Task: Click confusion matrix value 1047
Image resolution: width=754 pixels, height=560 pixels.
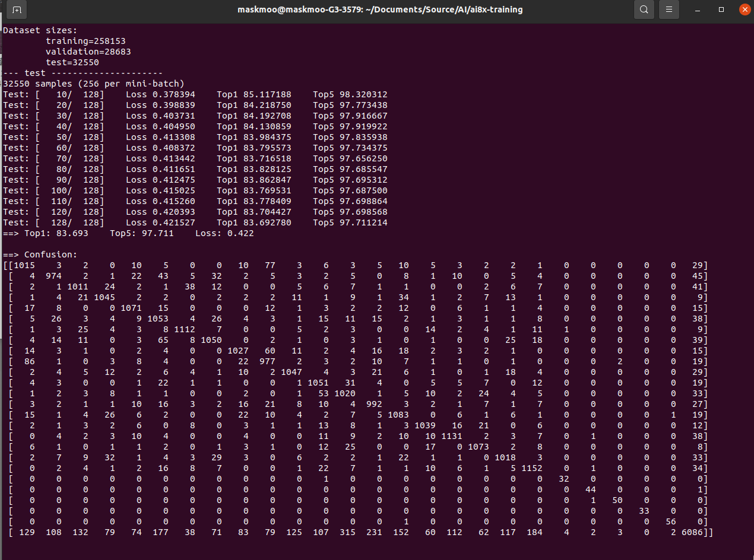Action: pos(292,372)
